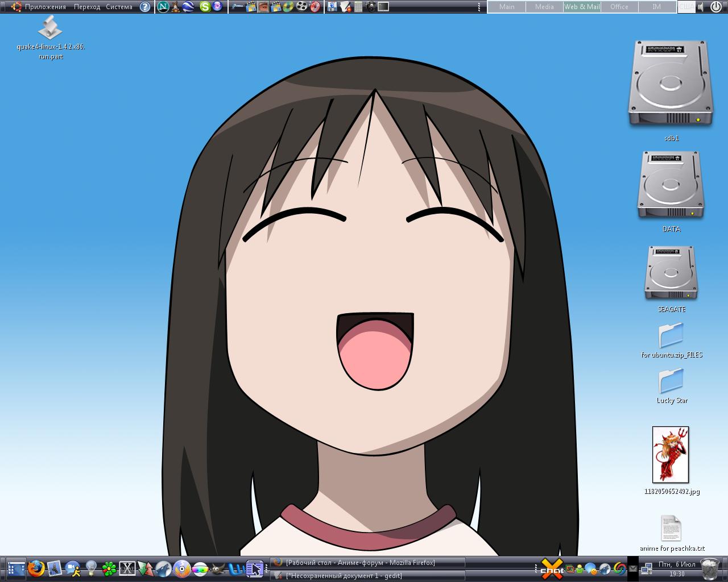
Task: Switch to the gedit unsaved document window
Action: tap(368, 575)
